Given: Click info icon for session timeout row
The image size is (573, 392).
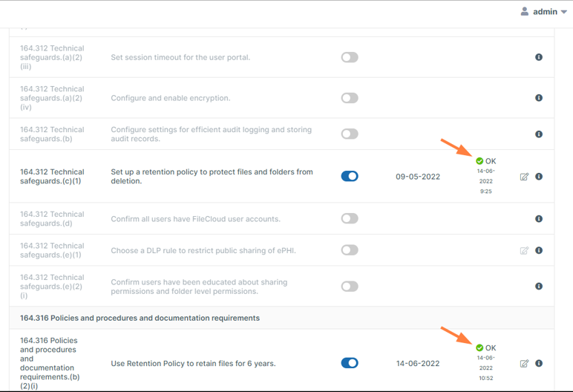Looking at the screenshot, I should point(539,57).
